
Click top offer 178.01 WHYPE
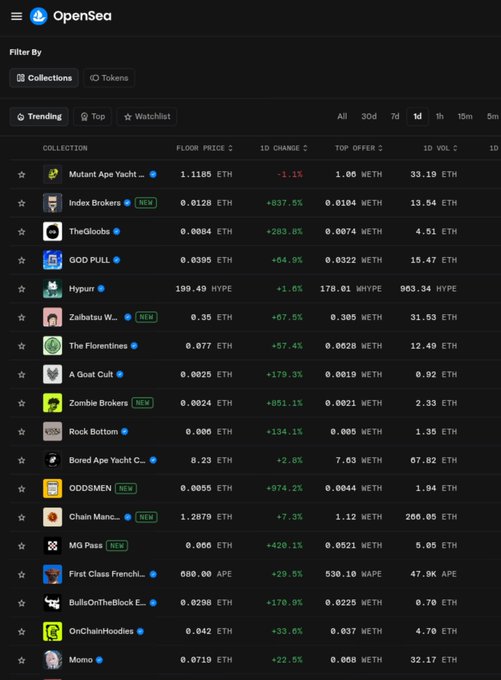click(351, 289)
